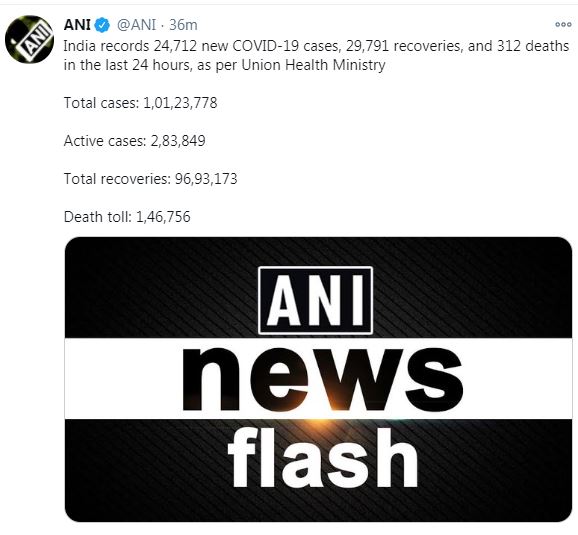Click the Death toll: 1,46,756 line
Image resolution: width=578 pixels, height=535 pixels.
tap(127, 217)
